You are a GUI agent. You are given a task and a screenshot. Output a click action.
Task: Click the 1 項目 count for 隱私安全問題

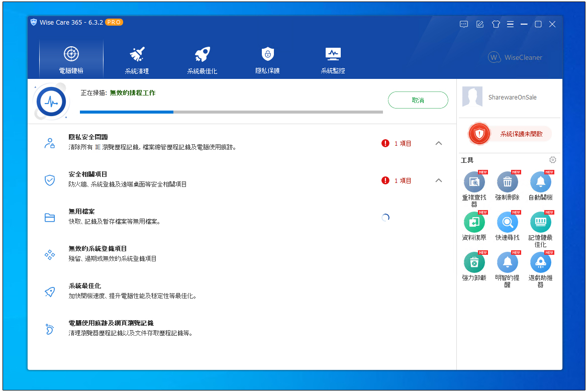pyautogui.click(x=403, y=143)
